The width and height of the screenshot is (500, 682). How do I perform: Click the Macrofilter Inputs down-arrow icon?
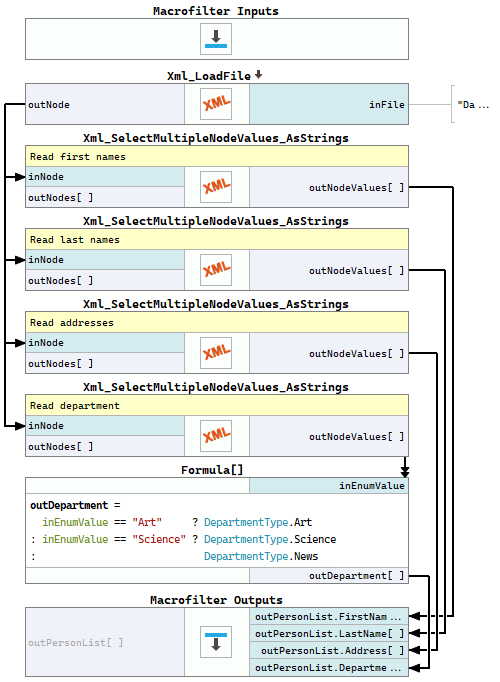[216, 39]
